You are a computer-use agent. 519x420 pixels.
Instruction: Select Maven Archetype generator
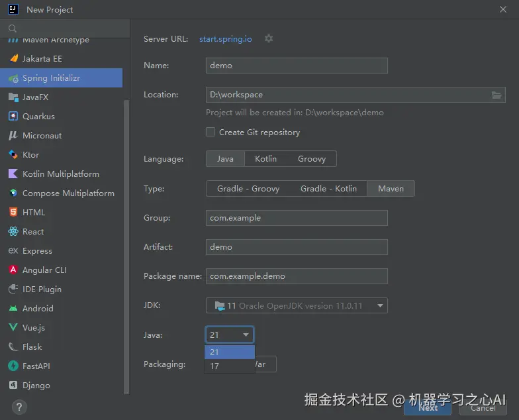(x=61, y=40)
